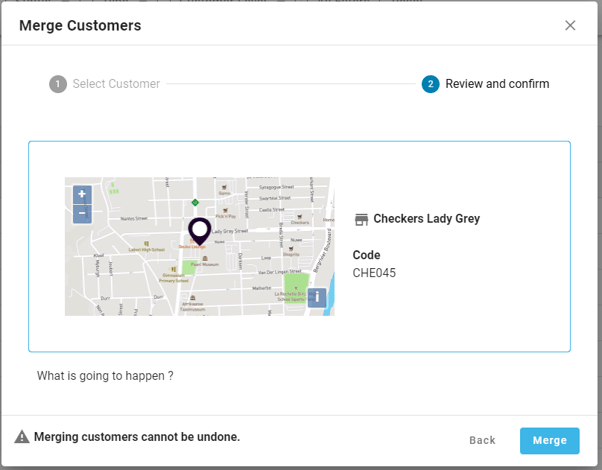
Task: Close the Merge Customers dialog
Action: tap(570, 25)
